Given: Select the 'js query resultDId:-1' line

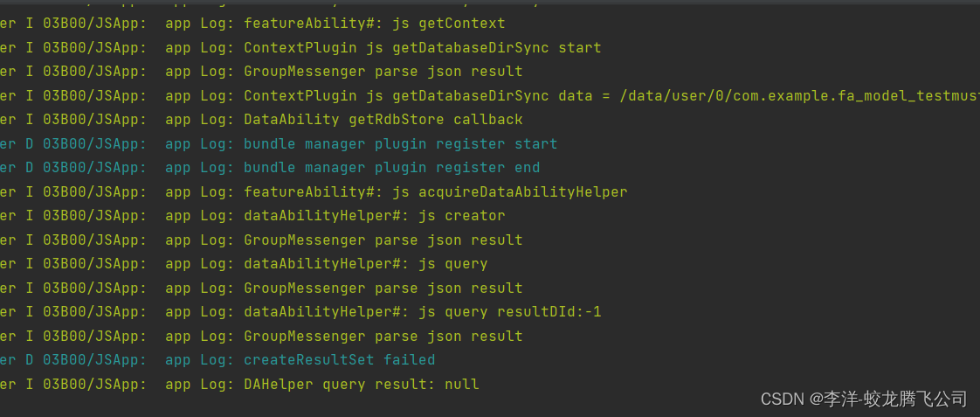Looking at the screenshot, I should (300, 311).
